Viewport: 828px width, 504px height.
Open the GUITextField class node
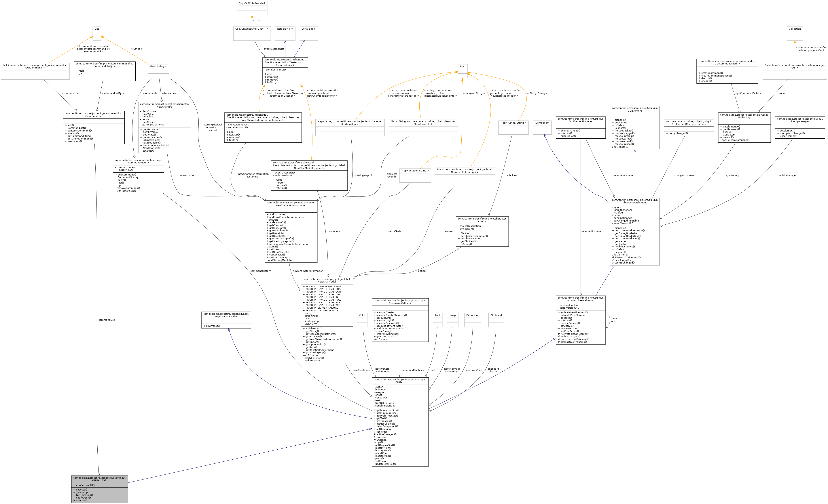pyautogui.click(x=99, y=489)
